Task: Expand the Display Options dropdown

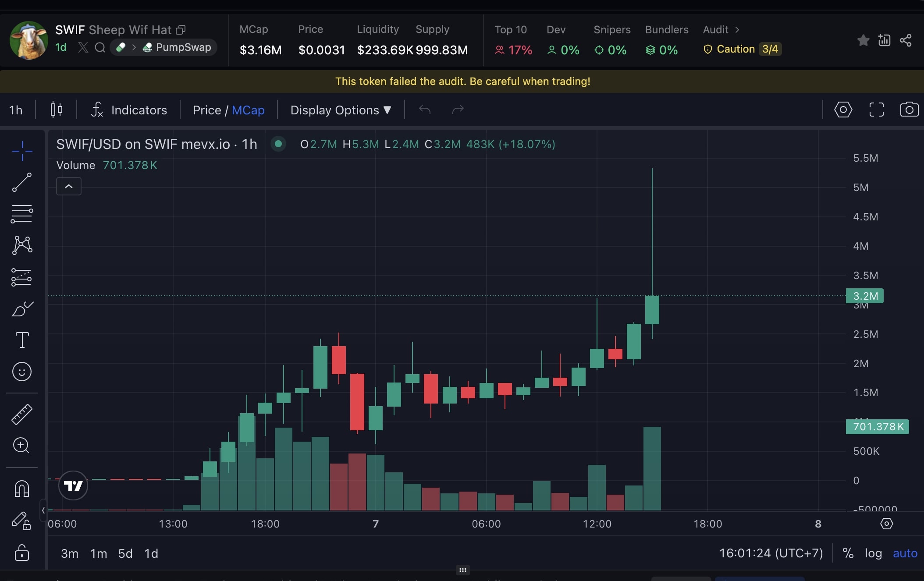Action: pyautogui.click(x=341, y=110)
